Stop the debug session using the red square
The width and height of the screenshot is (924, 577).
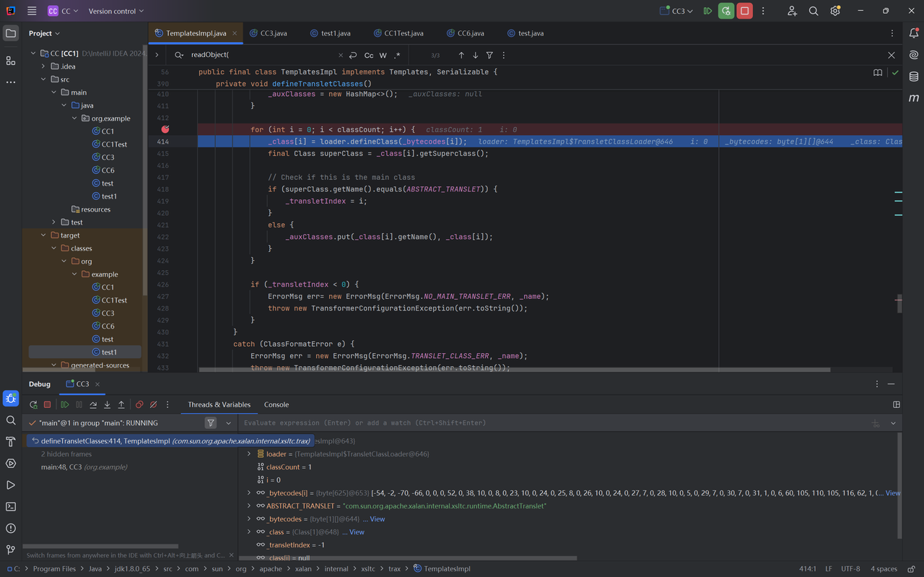(x=48, y=405)
